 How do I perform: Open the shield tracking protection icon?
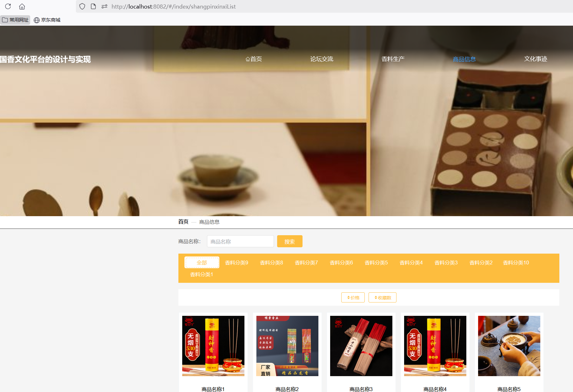point(82,6)
